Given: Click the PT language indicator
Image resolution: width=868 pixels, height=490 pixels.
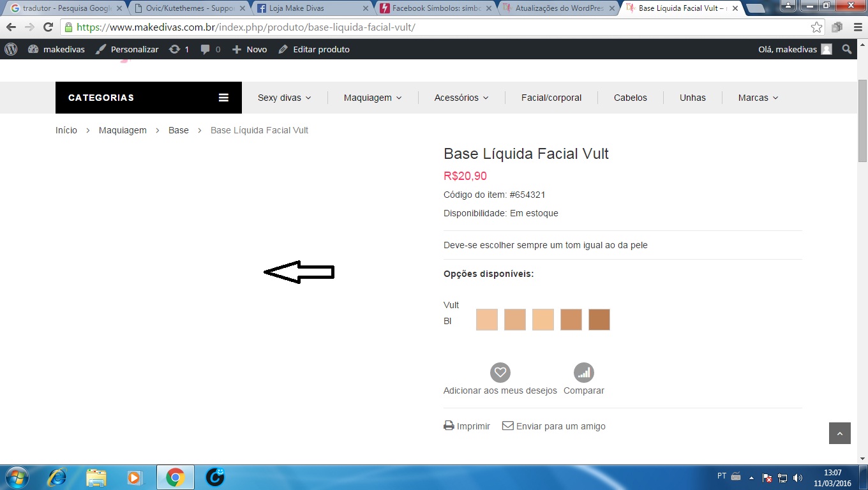Looking at the screenshot, I should click(x=722, y=476).
